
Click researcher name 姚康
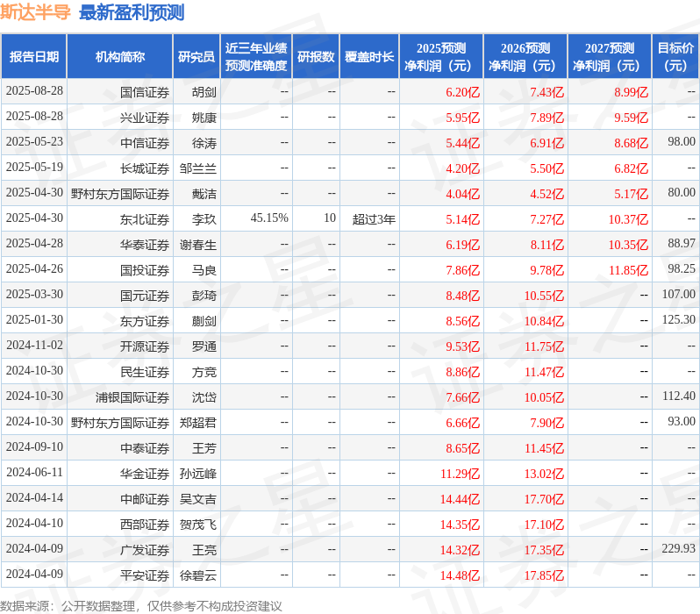coord(204,118)
